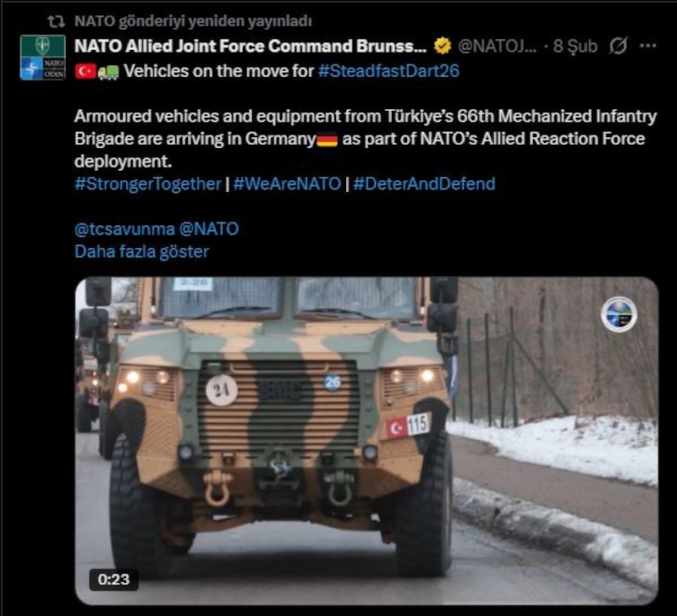Open the #DeterAndDefend hashtag link
677x616 pixels.
click(x=424, y=184)
